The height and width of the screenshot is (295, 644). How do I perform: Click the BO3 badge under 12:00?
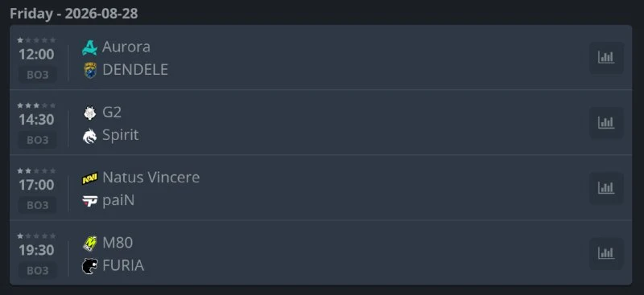[37, 75]
